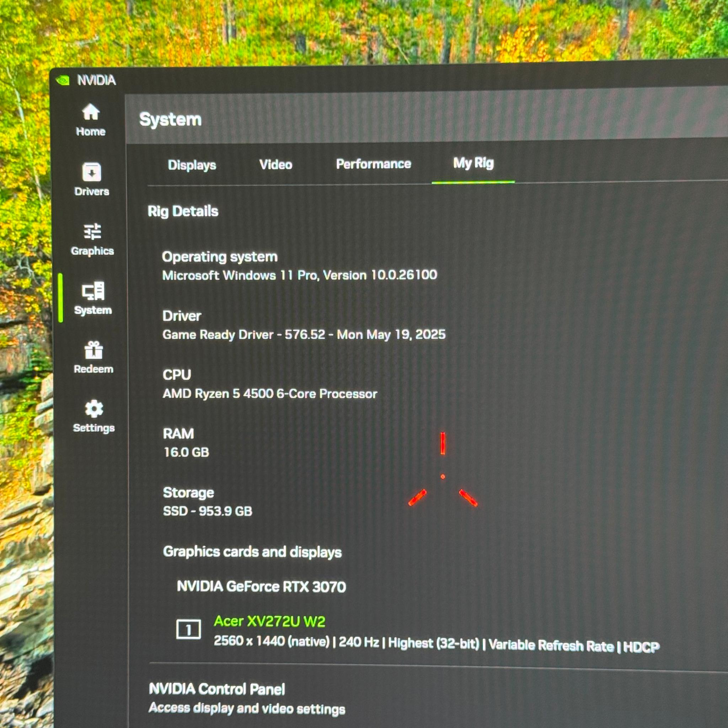This screenshot has width=728, height=728.
Task: Click NVIDIA GeForce RTX 3070 text
Action: [262, 586]
